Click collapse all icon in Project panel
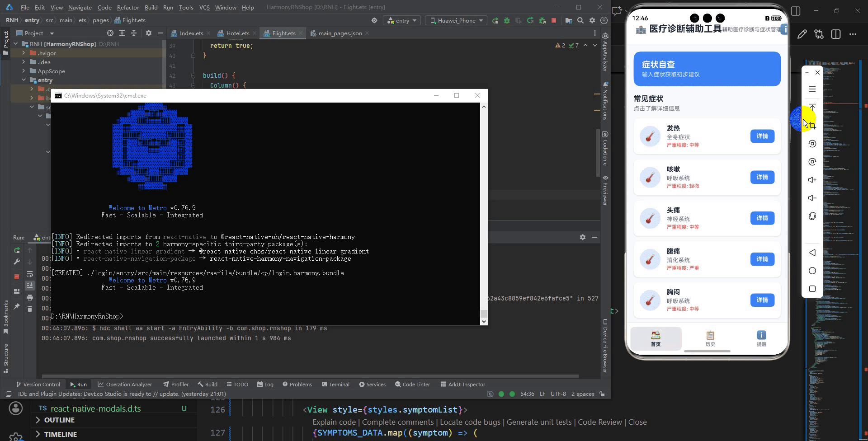868x441 pixels. pos(134,33)
